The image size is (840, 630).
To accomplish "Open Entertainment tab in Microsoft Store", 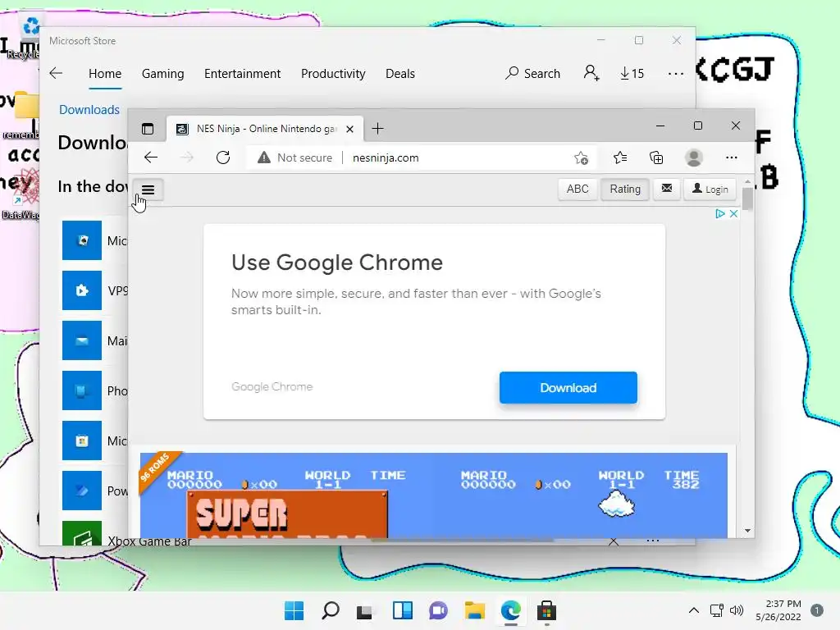I will coord(242,73).
